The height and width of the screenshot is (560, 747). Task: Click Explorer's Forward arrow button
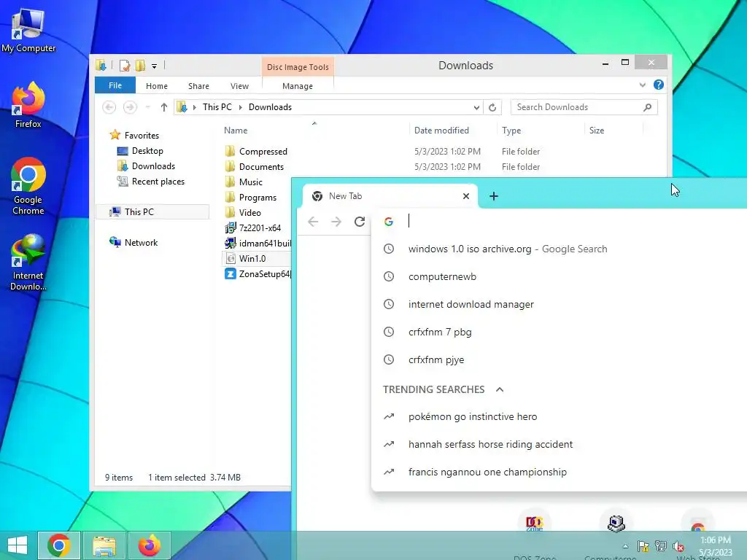[x=130, y=107]
